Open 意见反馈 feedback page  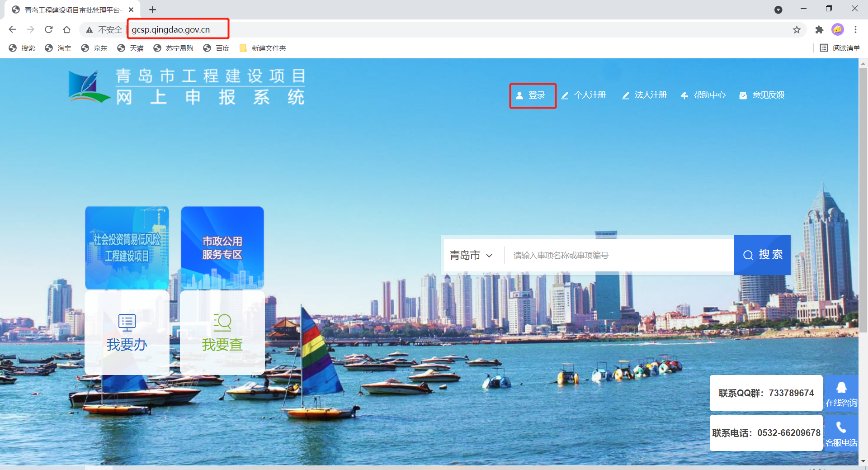[x=762, y=95]
